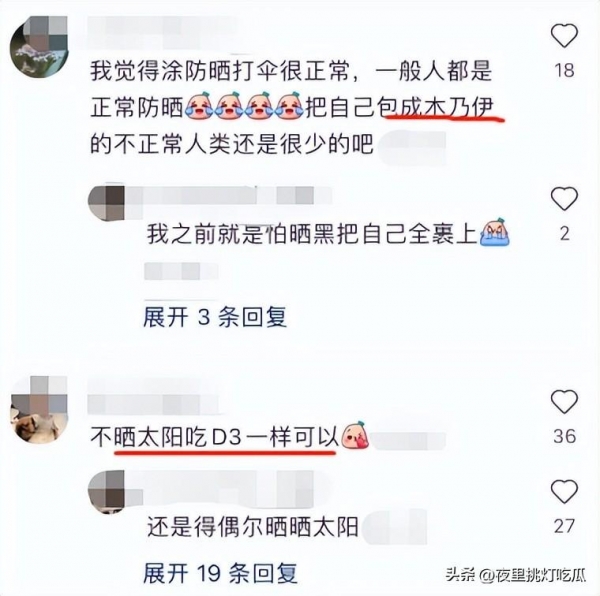Like the reply with 27 likes

coord(564,491)
